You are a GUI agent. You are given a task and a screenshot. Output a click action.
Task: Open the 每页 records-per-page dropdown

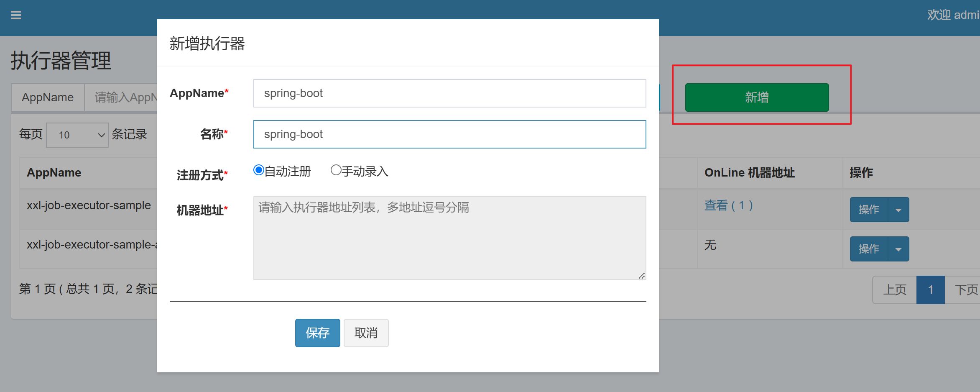pos(77,135)
